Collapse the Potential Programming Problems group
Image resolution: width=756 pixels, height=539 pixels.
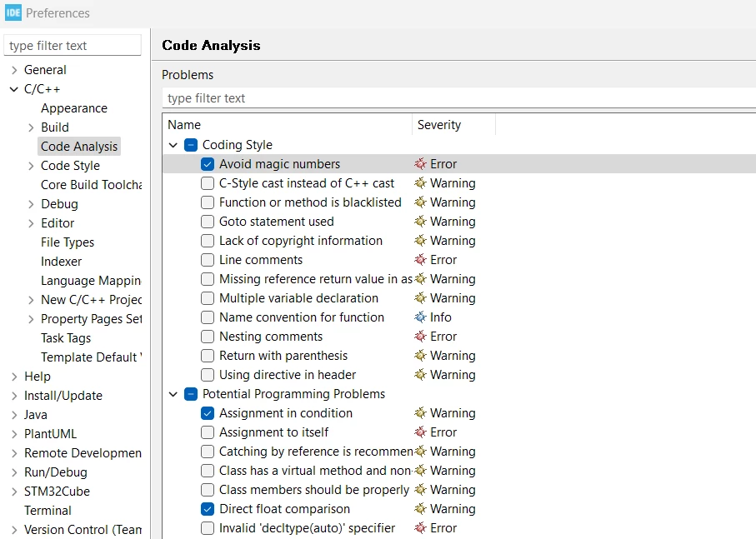coord(173,394)
